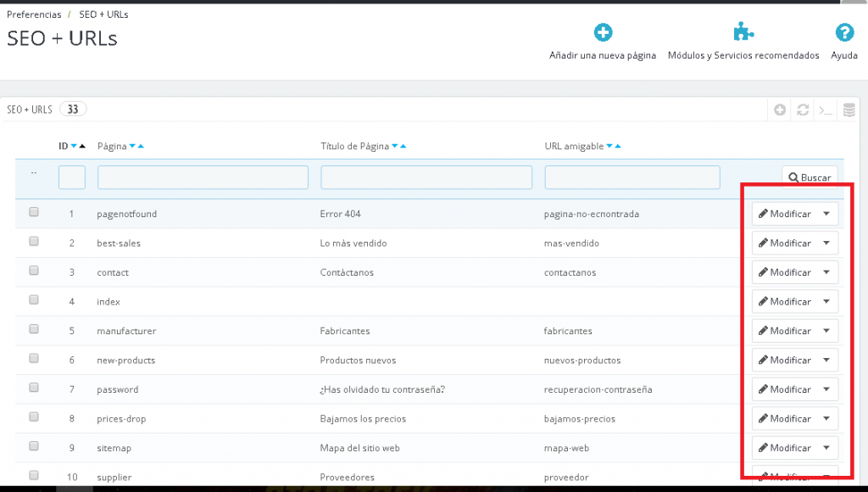
Task: Expand actions dropdown for sitemap row
Action: (x=826, y=448)
